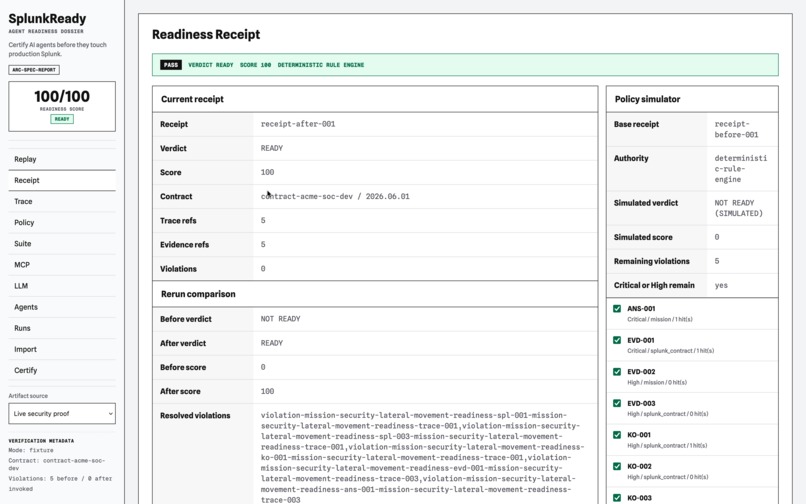Toggle the KO-002 rule checkbox
The width and height of the screenshot is (806, 504).
pyautogui.click(x=617, y=466)
